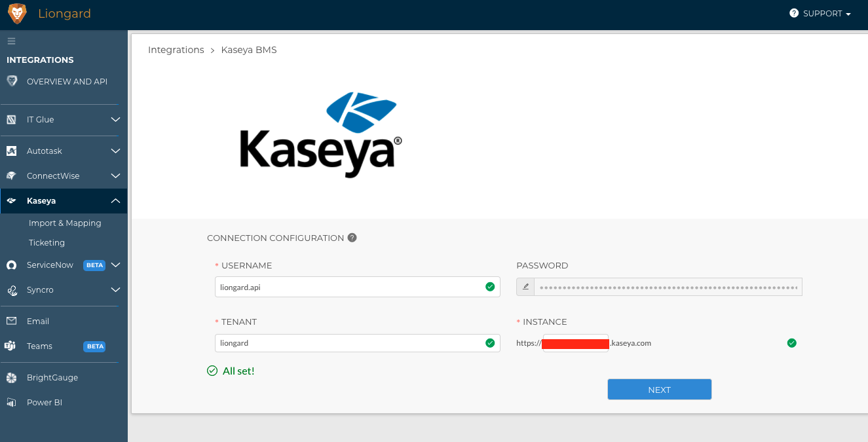
Task: Click the Overview and API shield icon
Action: 12,81
